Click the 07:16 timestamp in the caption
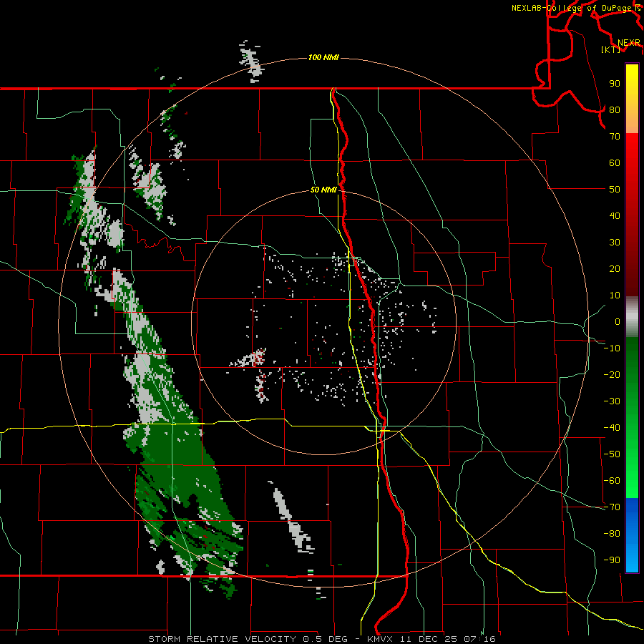This screenshot has width=644, height=644. coord(480,639)
